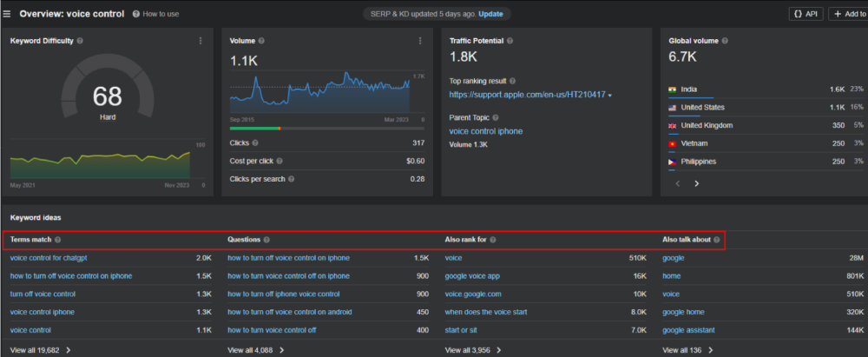Click the Philippines flag icon

point(673,162)
